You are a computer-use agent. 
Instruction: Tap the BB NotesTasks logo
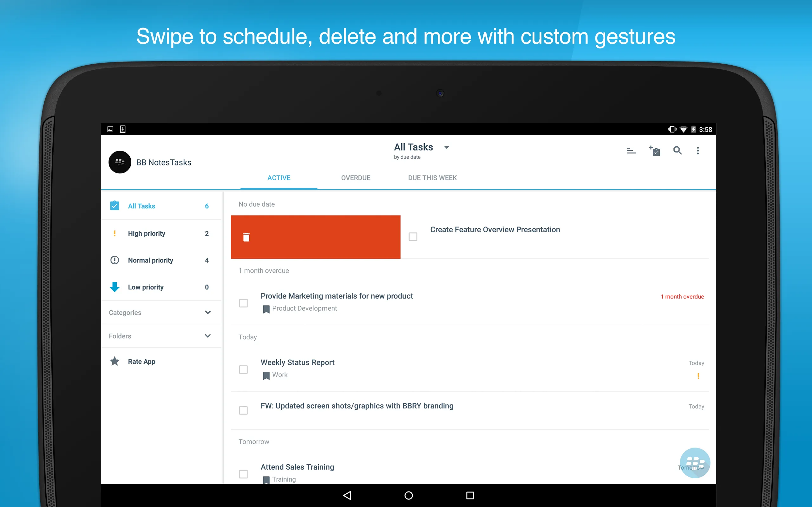120,162
